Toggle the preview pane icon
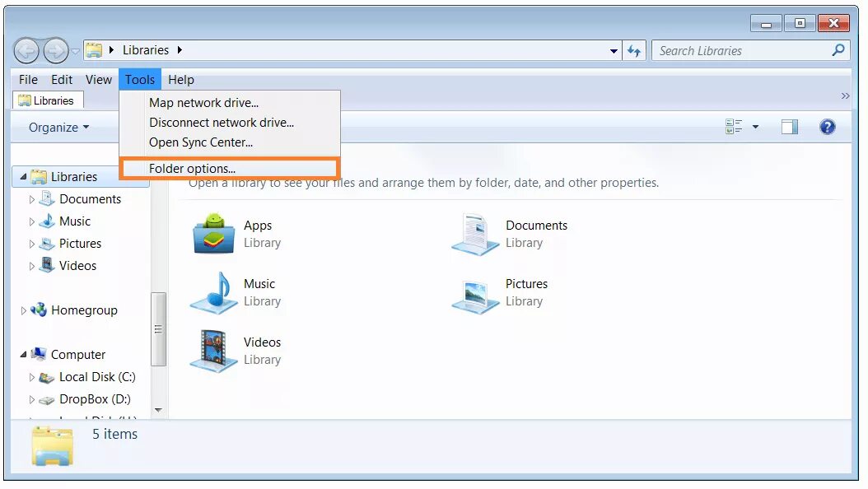Image resolution: width=868 pixels, height=489 pixels. coord(790,128)
